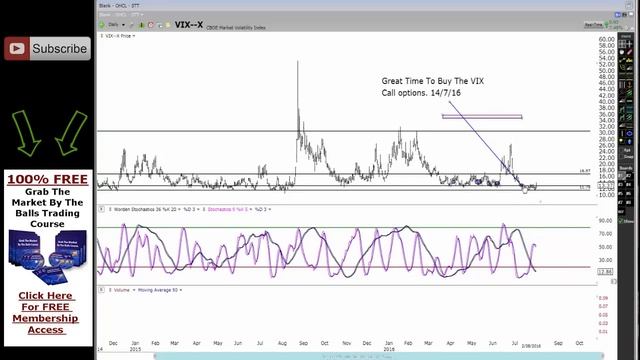The width and height of the screenshot is (640, 360).
Task: Select the yellow lightbulb drawing tool
Action: pos(622,140)
